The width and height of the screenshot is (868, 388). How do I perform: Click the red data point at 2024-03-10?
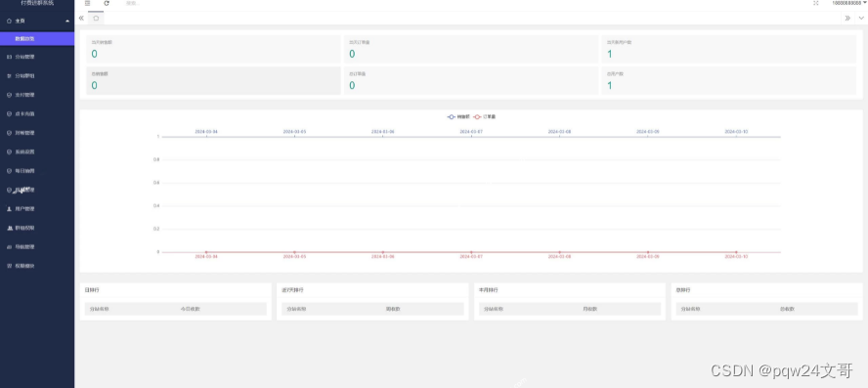click(x=736, y=252)
